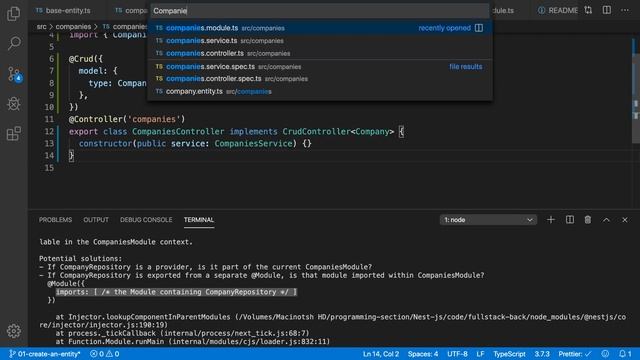Image resolution: width=640 pixels, height=360 pixels.
Task: Open notifications bell in status bar
Action: pyautogui.click(x=624, y=354)
